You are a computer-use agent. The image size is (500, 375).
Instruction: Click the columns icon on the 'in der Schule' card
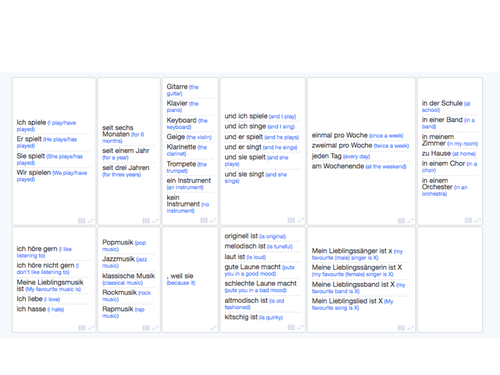click(468, 220)
